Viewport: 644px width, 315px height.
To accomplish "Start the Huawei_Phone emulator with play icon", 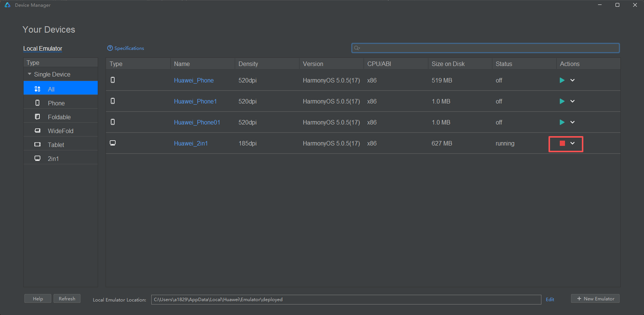I will (562, 80).
